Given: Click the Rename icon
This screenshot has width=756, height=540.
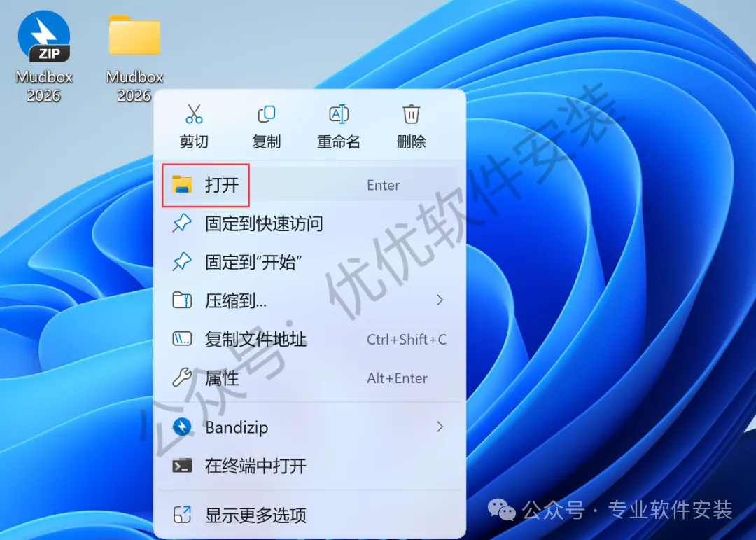Looking at the screenshot, I should pyautogui.click(x=339, y=114).
